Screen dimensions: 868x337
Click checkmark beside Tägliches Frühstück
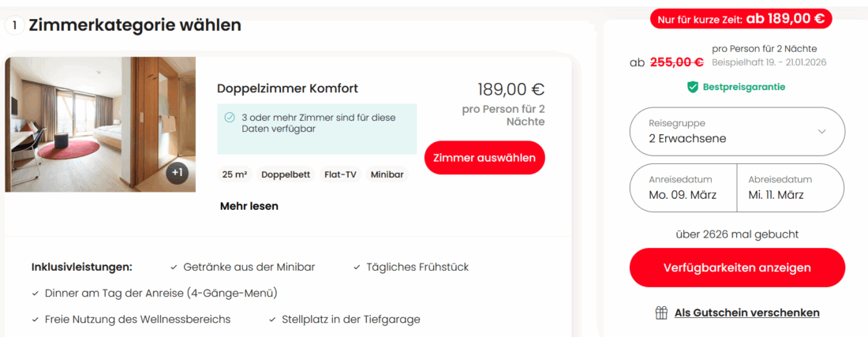pos(357,268)
